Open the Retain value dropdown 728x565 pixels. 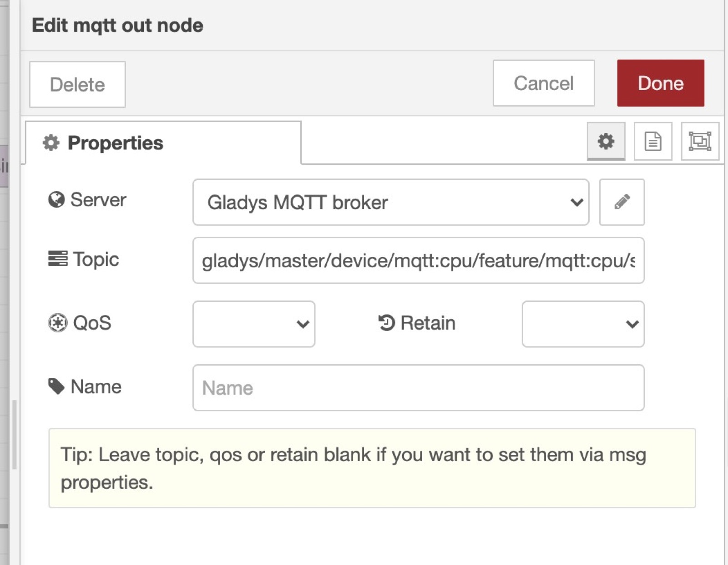583,324
